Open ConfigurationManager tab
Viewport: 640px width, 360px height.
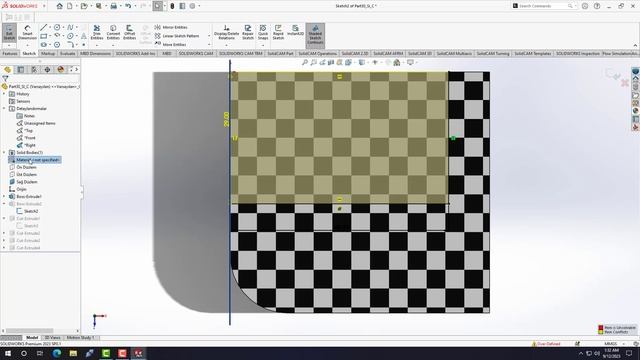(34, 70)
